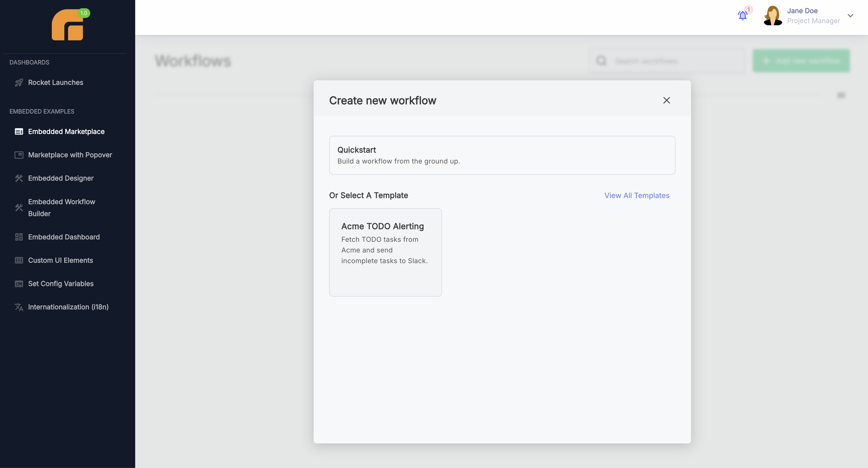Click the Custom UI Elements icon

[x=19, y=260]
